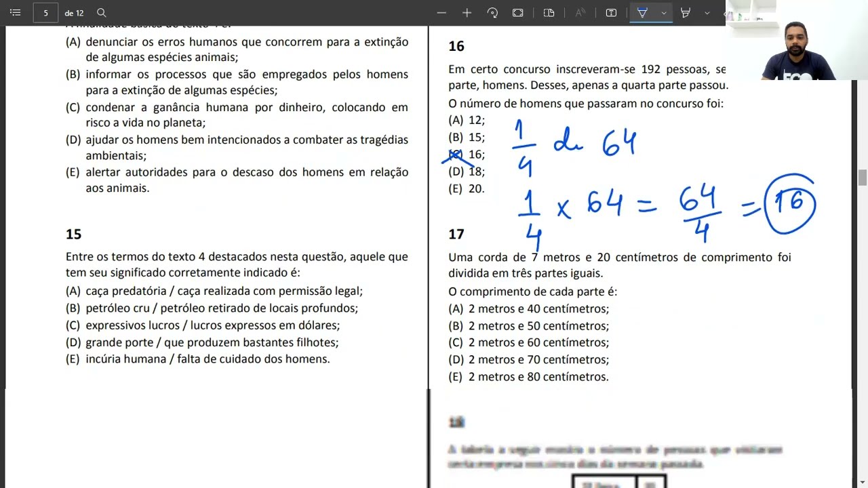Click question 16 option (D) 18

[467, 171]
